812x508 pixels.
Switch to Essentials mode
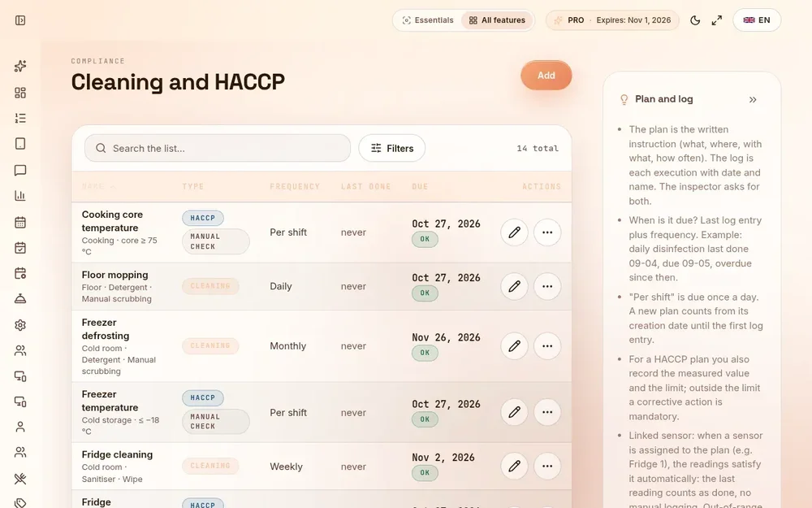click(428, 20)
